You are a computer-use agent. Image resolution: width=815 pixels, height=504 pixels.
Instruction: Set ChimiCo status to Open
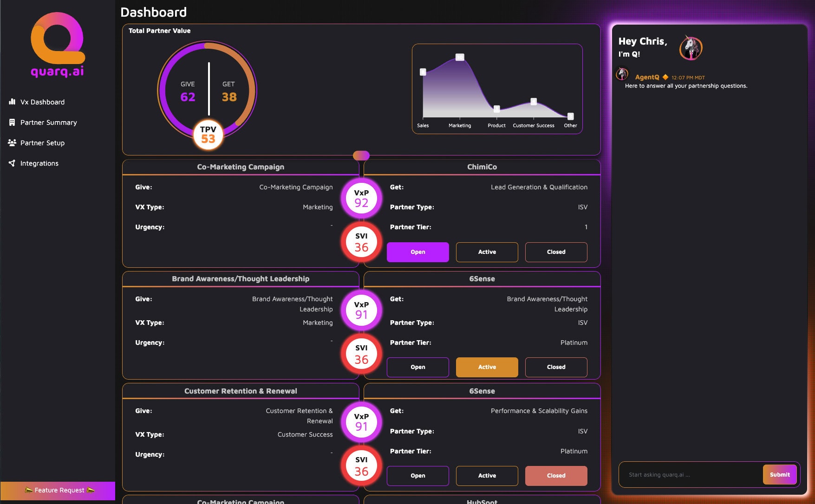[417, 252]
